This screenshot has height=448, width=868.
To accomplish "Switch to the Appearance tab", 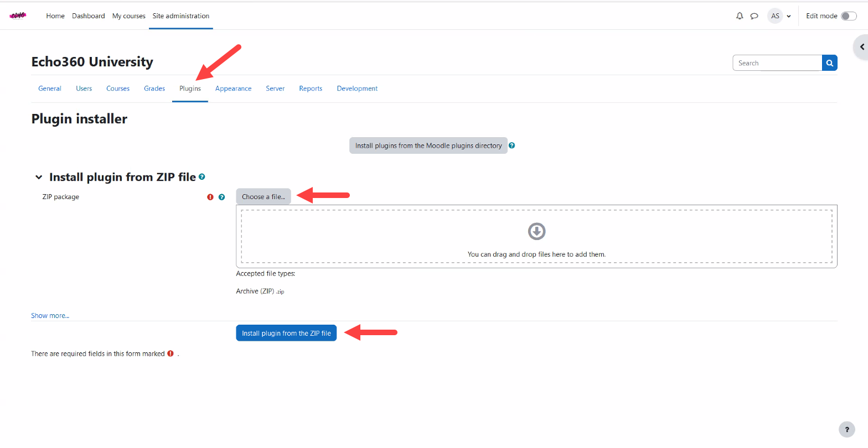I will pos(233,88).
